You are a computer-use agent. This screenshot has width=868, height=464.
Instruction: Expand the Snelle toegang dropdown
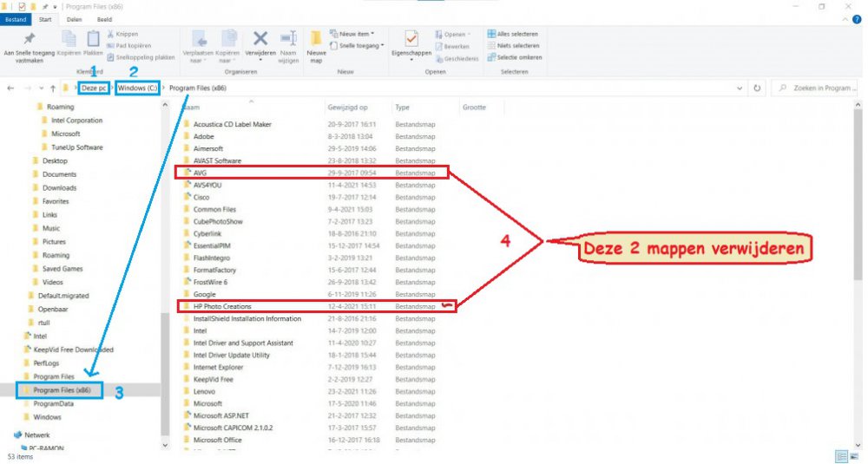[x=360, y=45]
